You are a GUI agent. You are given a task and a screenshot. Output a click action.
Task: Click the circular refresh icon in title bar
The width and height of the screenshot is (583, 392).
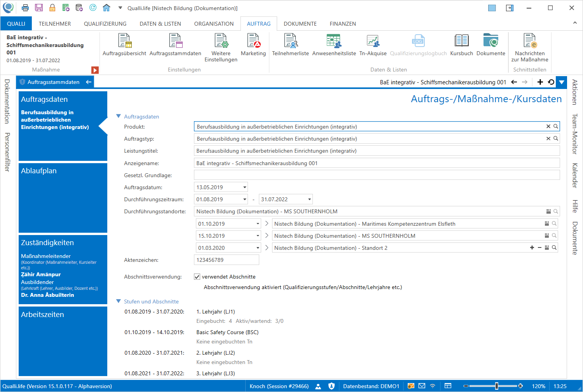pyautogui.click(x=93, y=8)
